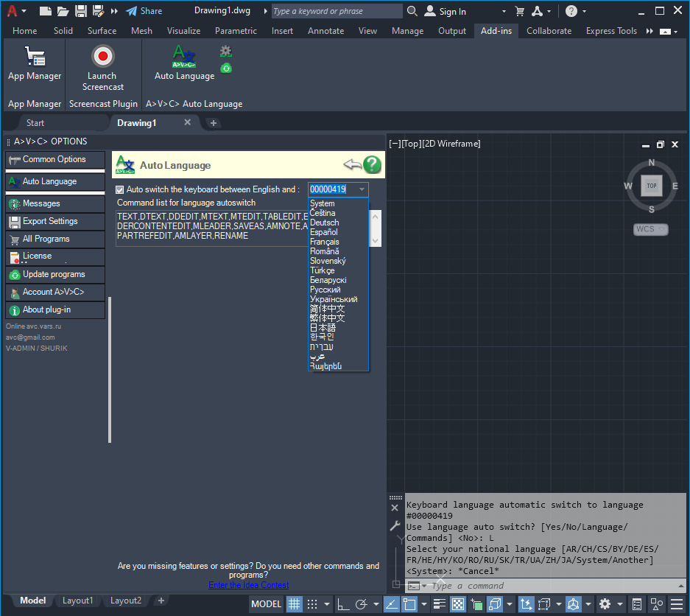Open the application menu arrow next to the A logo
690x616 pixels.
[x=24, y=11]
